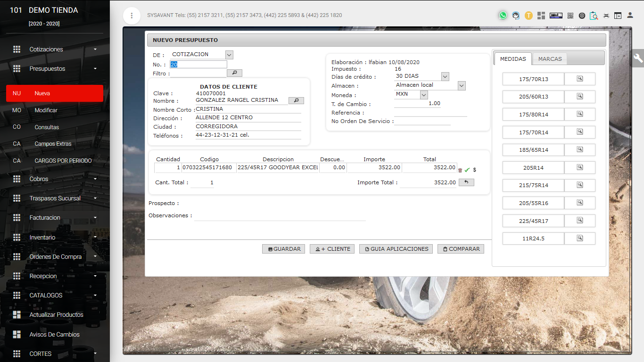
Task: Search client with Nombre magnifier button
Action: click(x=296, y=100)
